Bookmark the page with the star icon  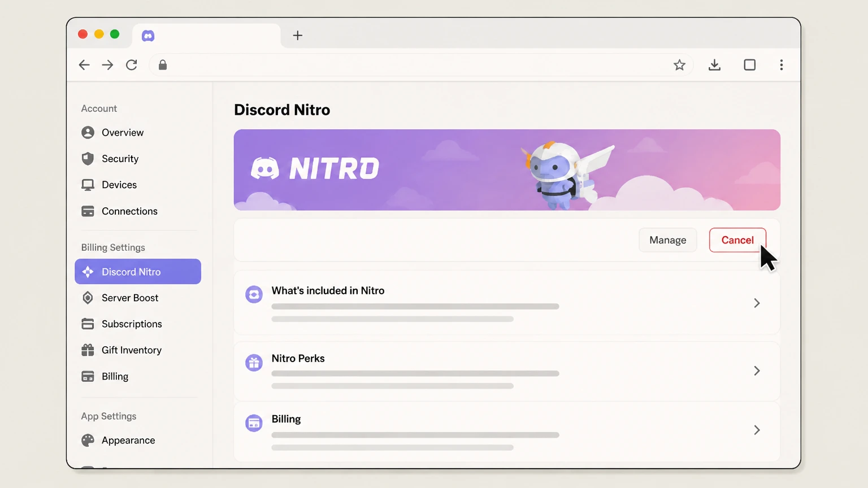pos(679,65)
